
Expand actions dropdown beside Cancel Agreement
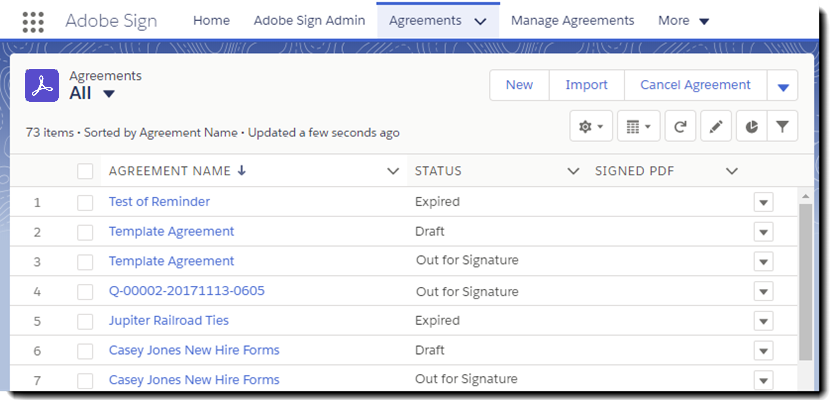[x=782, y=86]
